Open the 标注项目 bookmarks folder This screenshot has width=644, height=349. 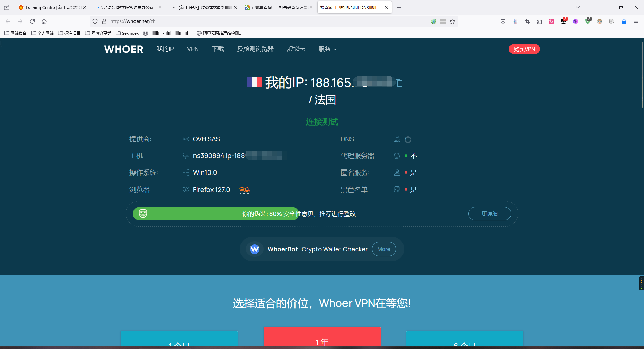pos(69,33)
